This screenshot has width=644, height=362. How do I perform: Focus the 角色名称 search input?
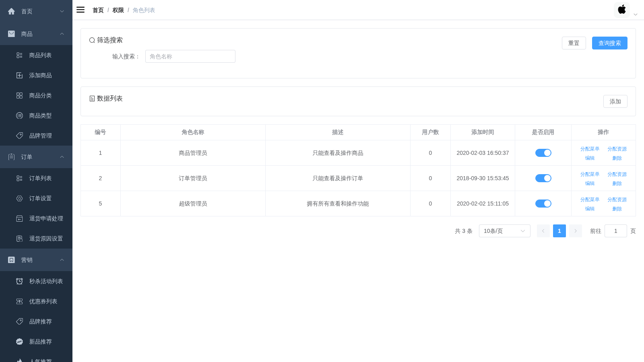coord(190,56)
